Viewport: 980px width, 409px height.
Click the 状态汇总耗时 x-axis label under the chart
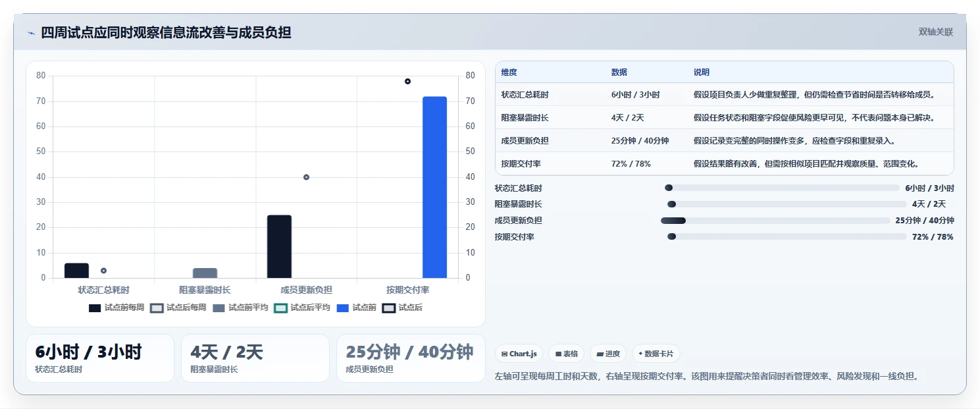click(x=103, y=290)
